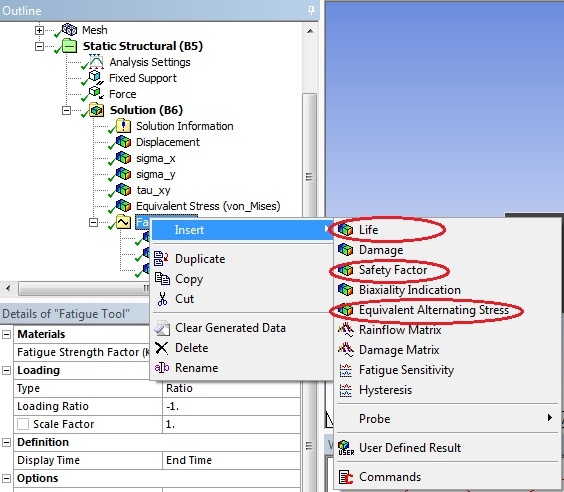Select the Rainflow Matrix icon

[x=346, y=329]
